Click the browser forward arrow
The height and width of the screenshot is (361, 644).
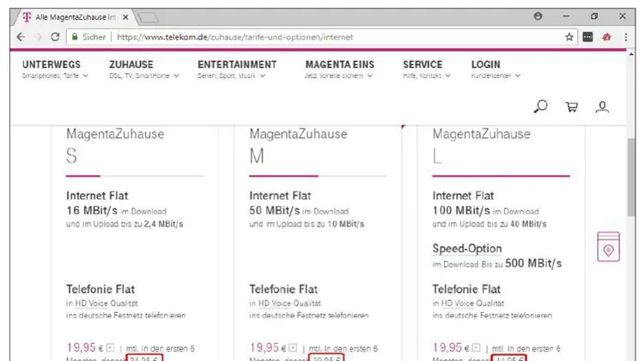(38, 37)
